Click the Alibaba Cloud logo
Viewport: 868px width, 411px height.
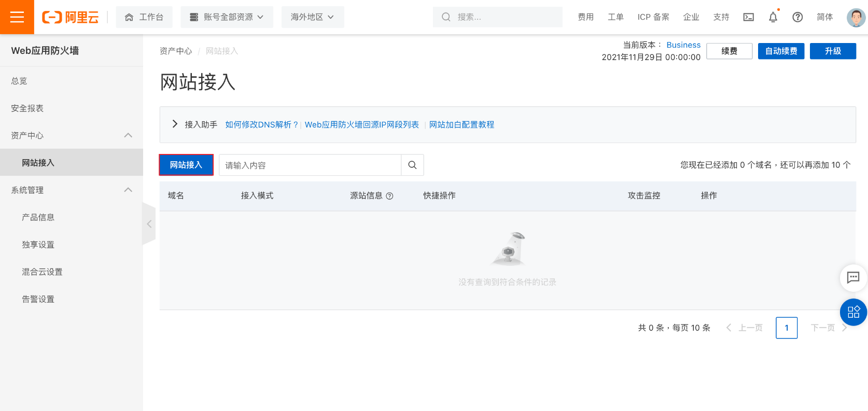(x=71, y=17)
